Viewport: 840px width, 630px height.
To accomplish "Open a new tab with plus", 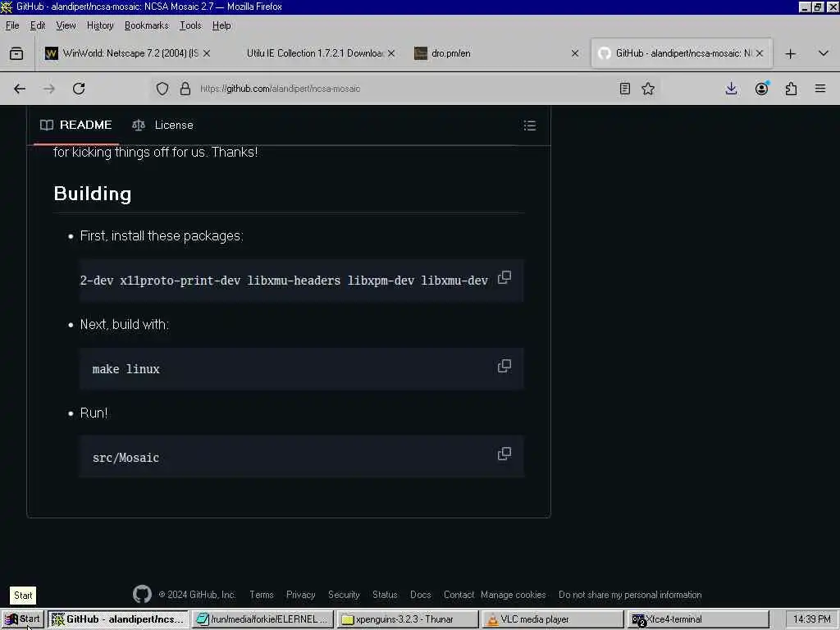I will point(790,53).
